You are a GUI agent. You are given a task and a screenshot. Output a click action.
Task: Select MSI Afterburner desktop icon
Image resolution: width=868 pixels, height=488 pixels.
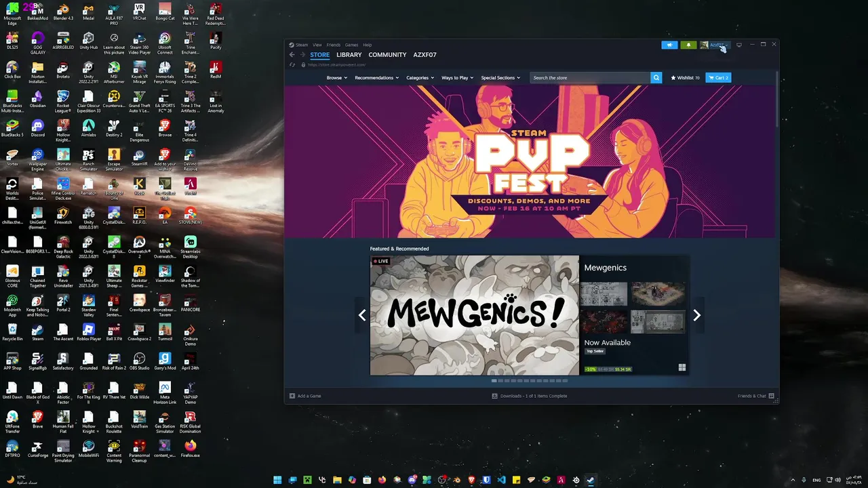click(114, 72)
